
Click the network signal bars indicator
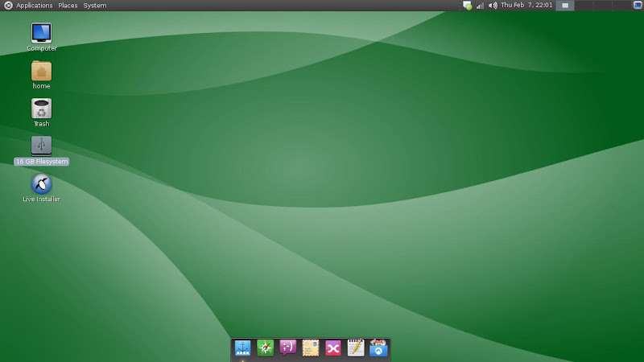coord(480,6)
